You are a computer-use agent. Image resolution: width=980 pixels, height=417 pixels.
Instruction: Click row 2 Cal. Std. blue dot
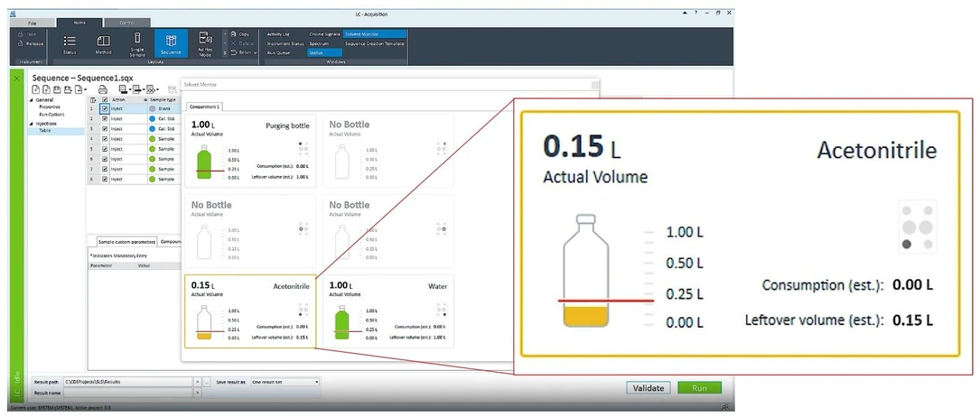pos(153,118)
